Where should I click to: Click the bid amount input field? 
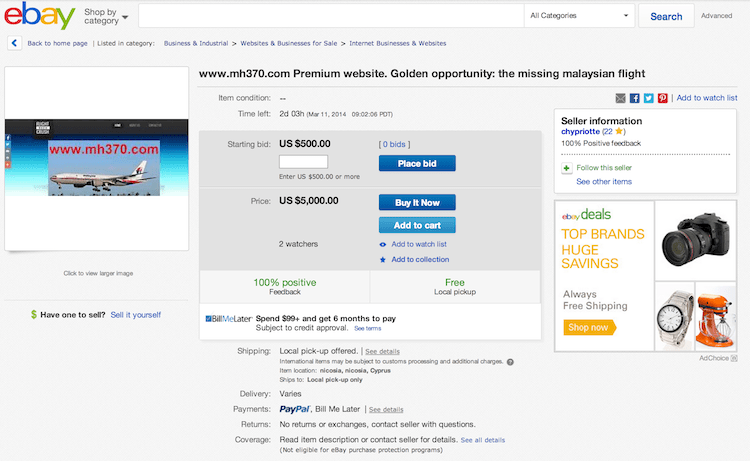pos(304,162)
